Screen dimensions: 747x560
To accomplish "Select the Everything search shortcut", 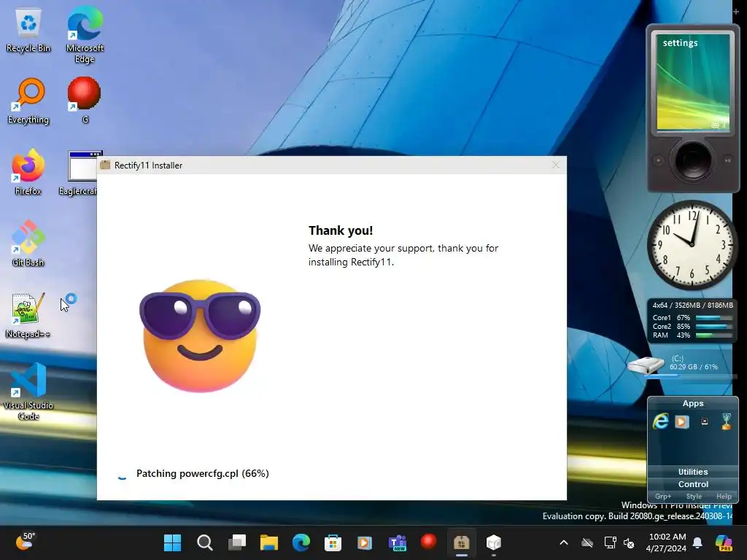I will [x=28, y=101].
